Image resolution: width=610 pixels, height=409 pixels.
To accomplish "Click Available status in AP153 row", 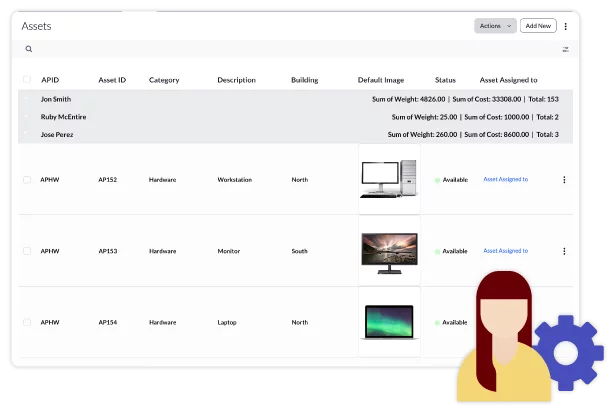I will 451,251.
